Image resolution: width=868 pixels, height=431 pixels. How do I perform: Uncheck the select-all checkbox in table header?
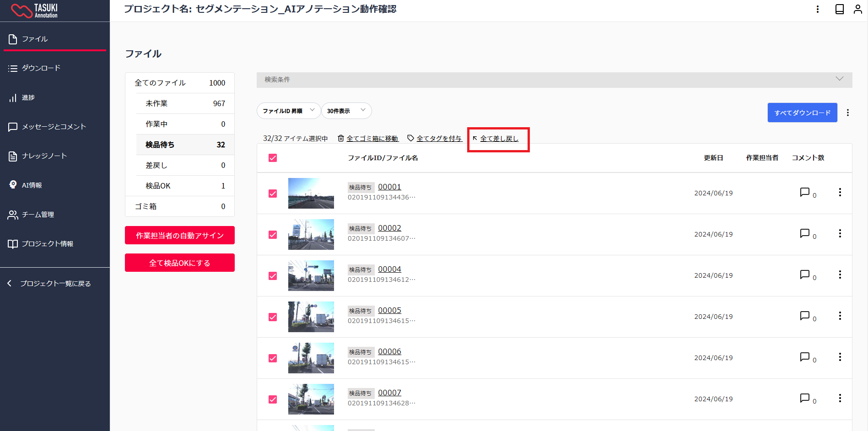point(273,158)
